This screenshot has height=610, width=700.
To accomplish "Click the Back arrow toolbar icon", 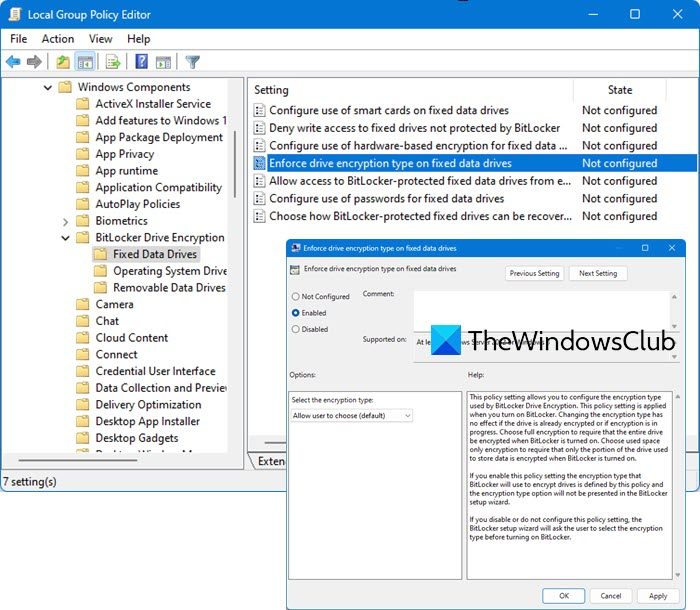I will coord(13,62).
